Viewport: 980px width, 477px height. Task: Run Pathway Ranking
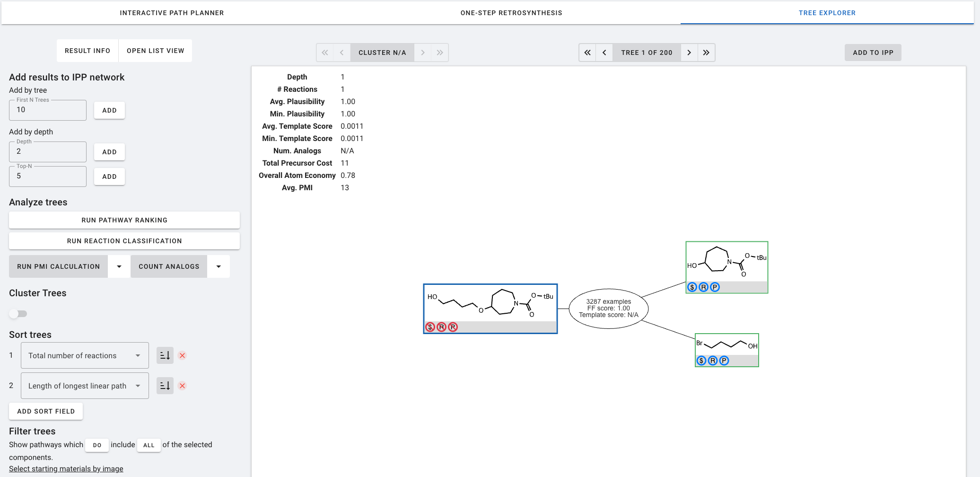pyautogui.click(x=124, y=220)
